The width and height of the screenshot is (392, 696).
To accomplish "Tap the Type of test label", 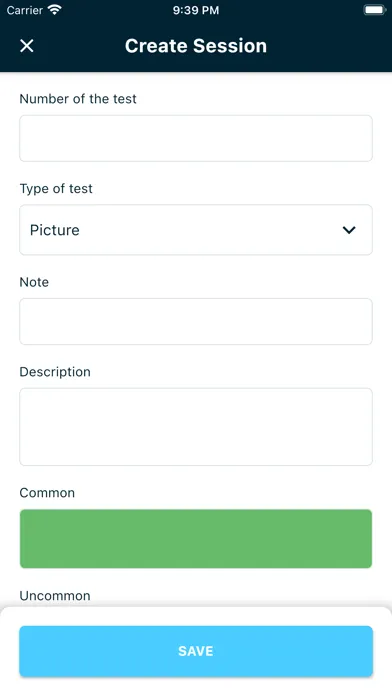I will coord(56,189).
